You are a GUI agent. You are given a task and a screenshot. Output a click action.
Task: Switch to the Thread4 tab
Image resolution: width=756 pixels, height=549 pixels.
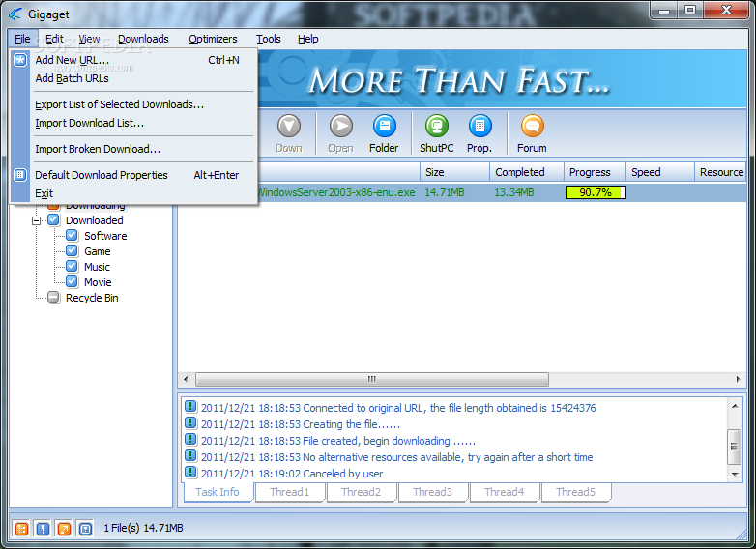[505, 492]
